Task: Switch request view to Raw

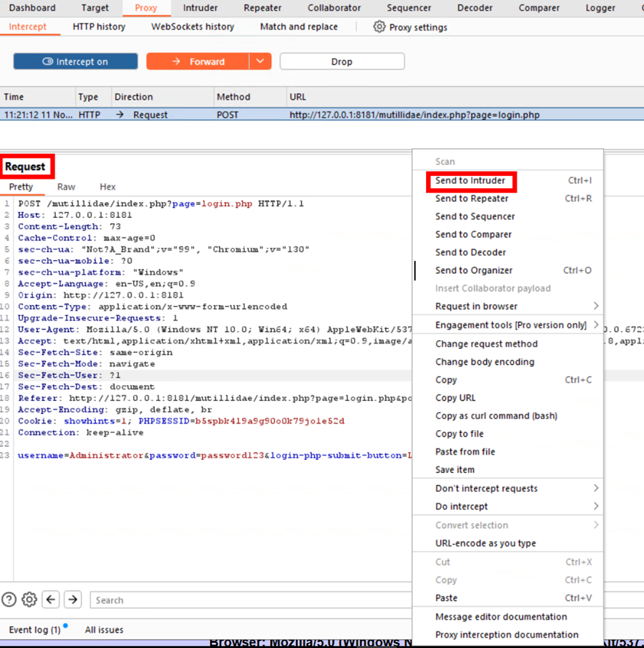Action: (x=66, y=187)
